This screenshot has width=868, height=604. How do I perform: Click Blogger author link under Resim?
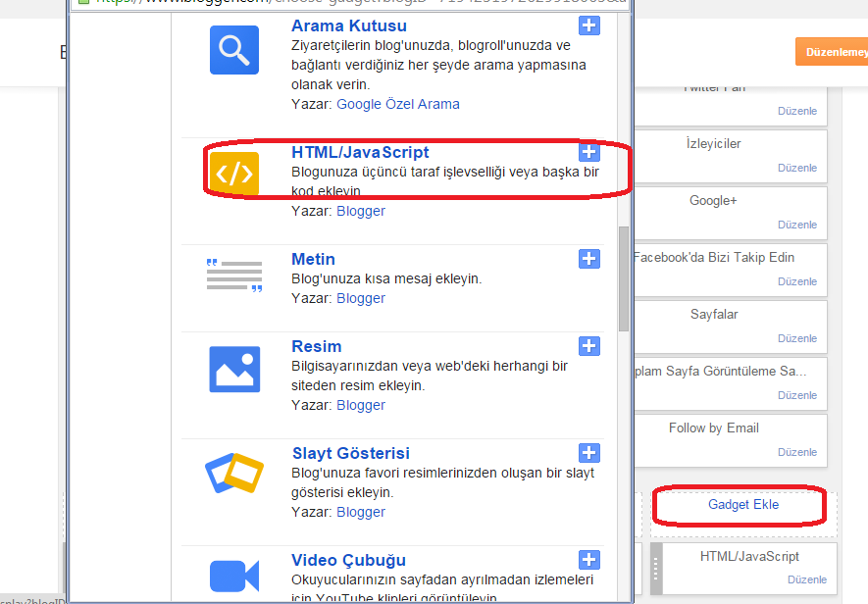[361, 405]
